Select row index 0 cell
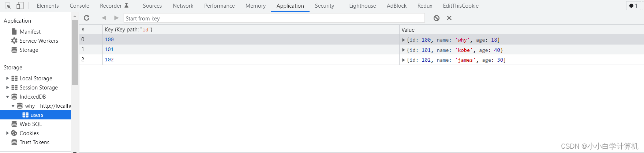 click(x=91, y=39)
